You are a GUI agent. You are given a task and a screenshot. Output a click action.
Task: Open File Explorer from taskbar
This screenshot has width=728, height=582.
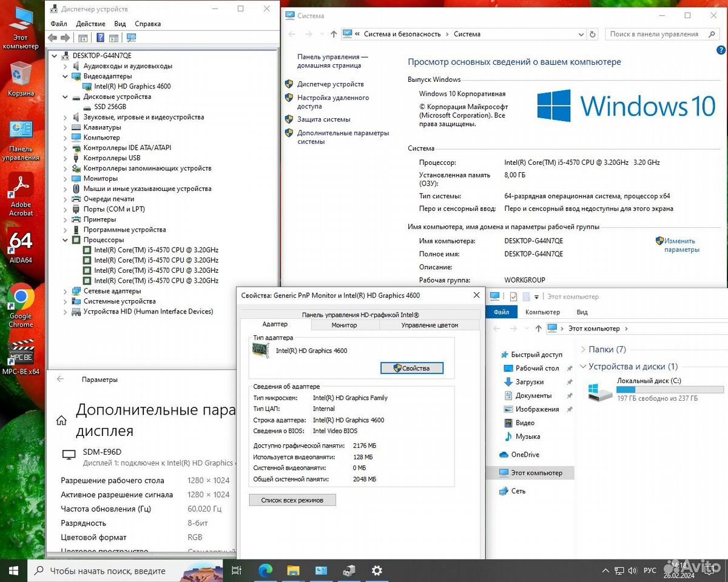[293, 570]
